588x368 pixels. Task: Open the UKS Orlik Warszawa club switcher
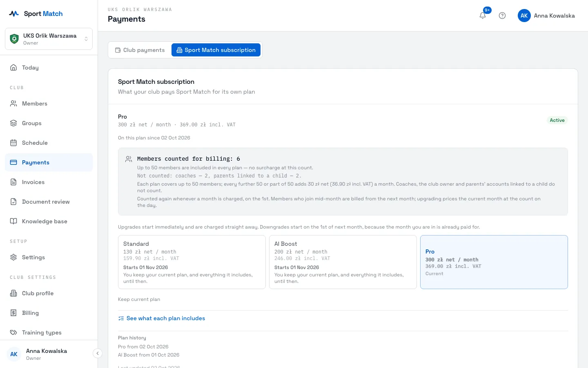point(49,39)
